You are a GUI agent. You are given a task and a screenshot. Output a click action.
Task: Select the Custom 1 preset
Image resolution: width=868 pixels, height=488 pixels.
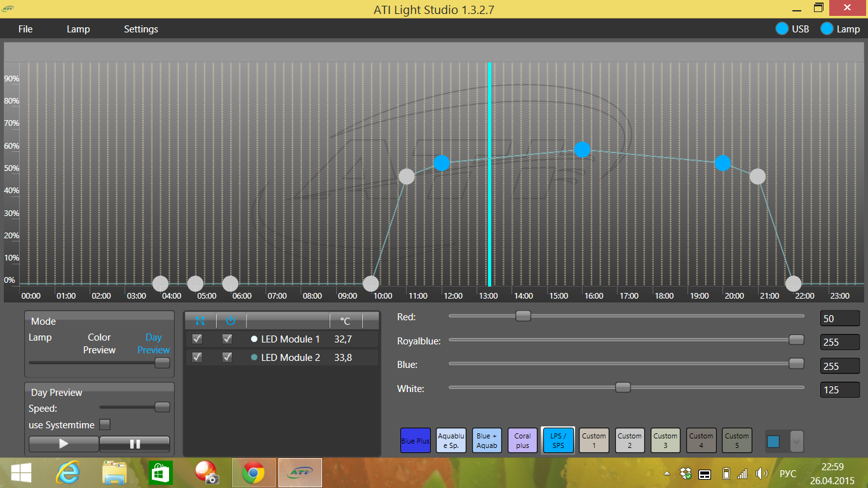coord(594,440)
